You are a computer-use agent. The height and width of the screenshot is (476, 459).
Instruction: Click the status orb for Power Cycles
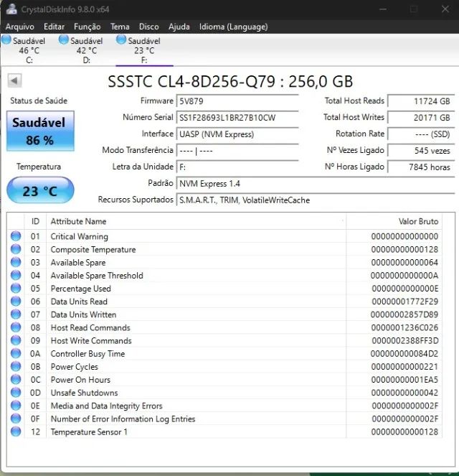(x=16, y=367)
